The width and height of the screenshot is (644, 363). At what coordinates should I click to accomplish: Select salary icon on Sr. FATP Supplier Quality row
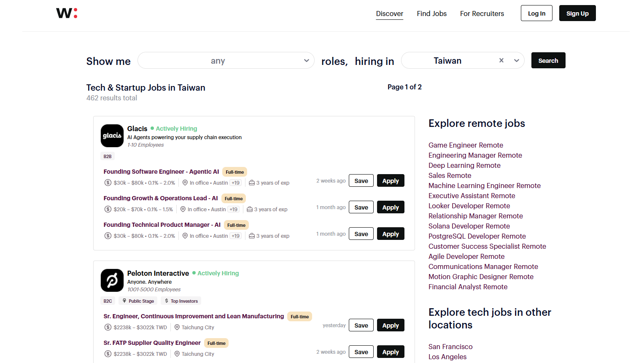[108, 354]
